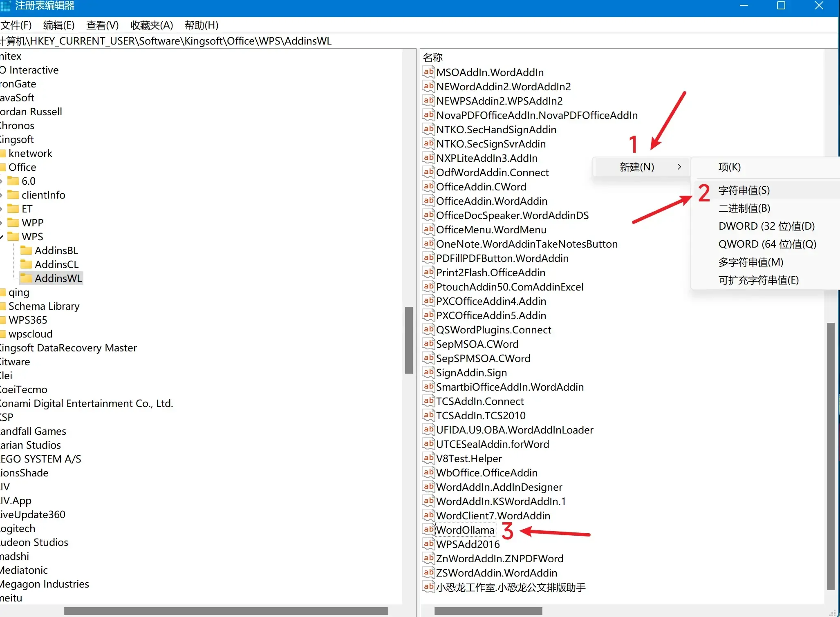Expand the clientInfo tree node
Viewport: 840px width, 617px height.
(1, 195)
